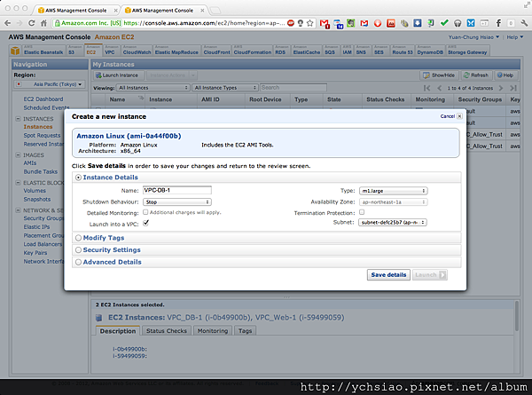532x395 pixels.
Task: Open the Key Pairs navigation link
Action: [x=35, y=253]
